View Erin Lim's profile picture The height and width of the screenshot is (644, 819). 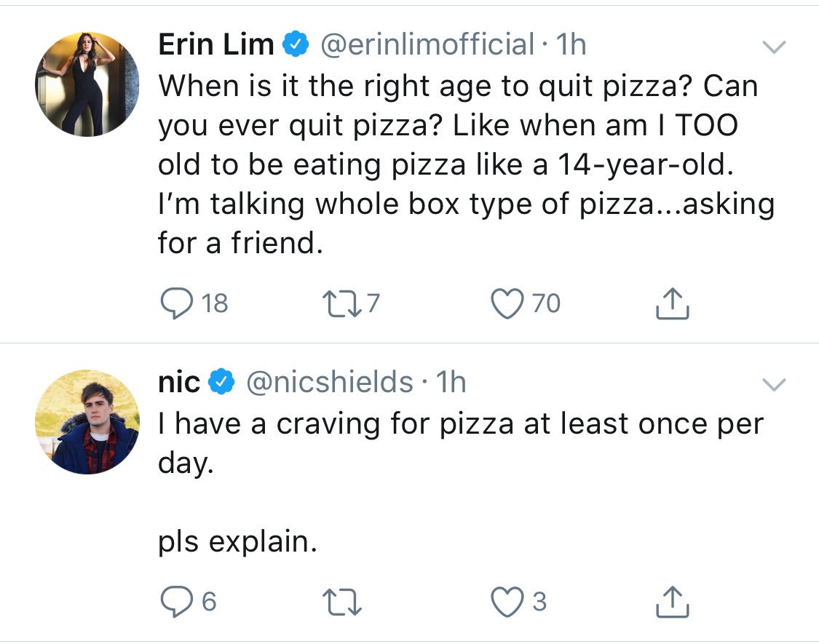87,84
